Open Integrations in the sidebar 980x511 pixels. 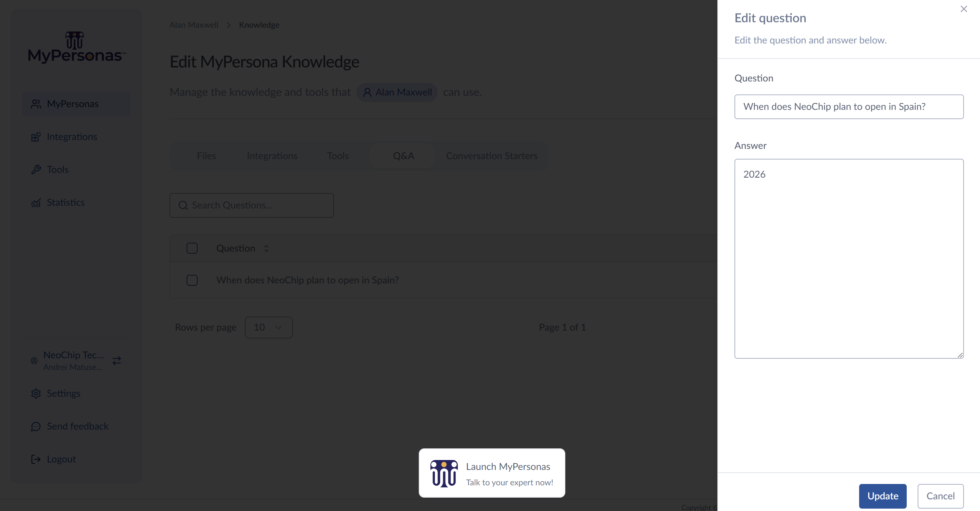(76, 137)
